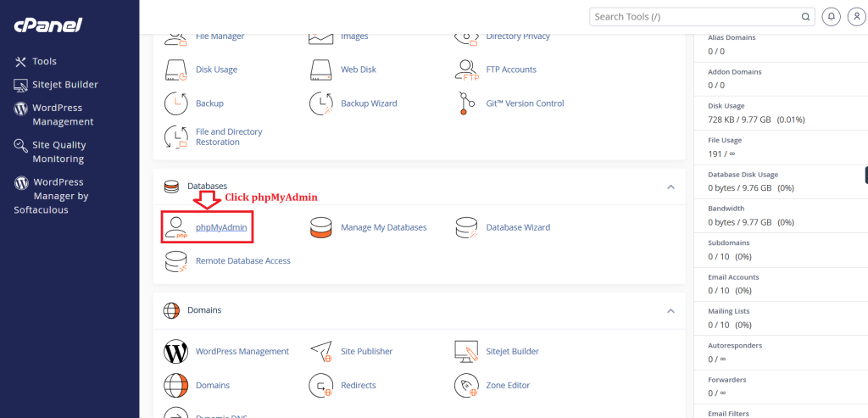Click the Subdomains statistic label

tap(728, 243)
